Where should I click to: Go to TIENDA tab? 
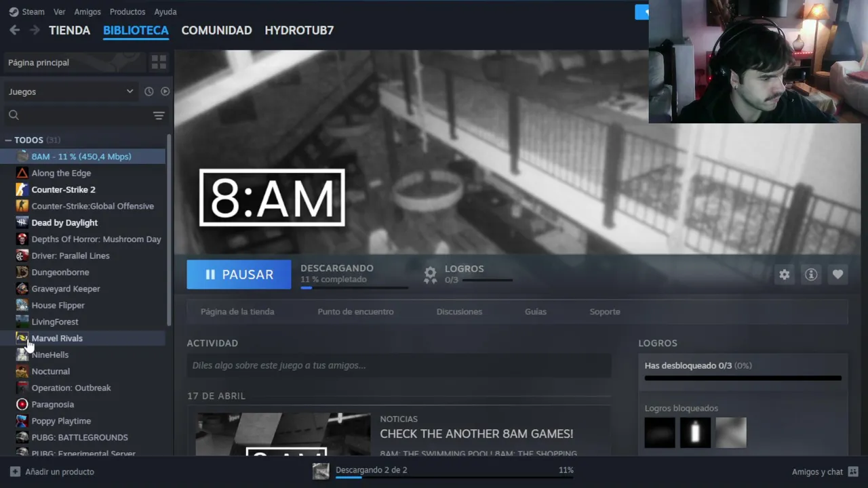[69, 30]
